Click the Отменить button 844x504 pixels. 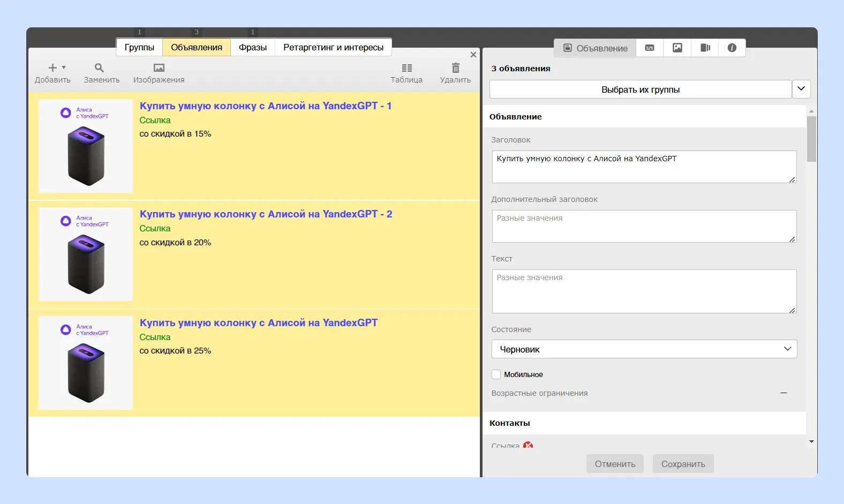615,464
